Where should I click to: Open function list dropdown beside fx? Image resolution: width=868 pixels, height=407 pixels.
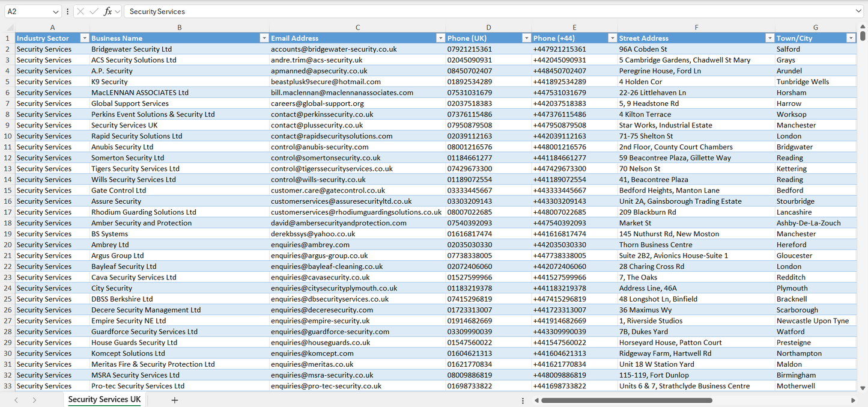point(118,11)
